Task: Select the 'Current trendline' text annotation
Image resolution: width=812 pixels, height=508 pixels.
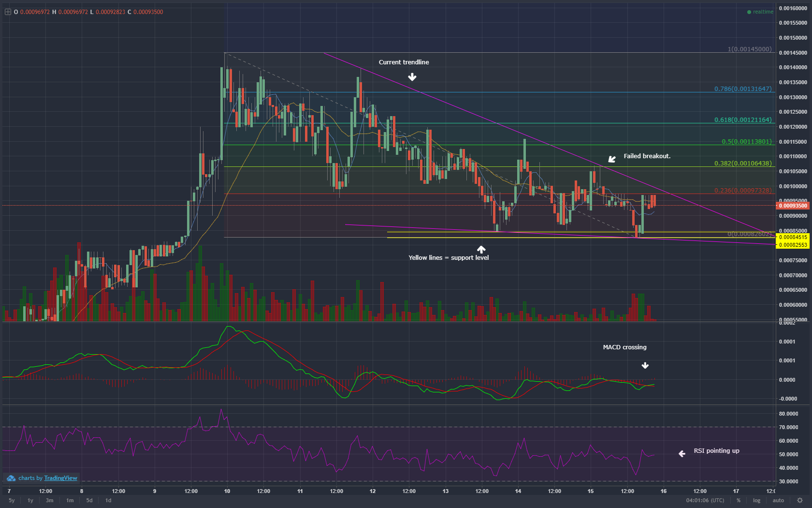Action: [404, 62]
